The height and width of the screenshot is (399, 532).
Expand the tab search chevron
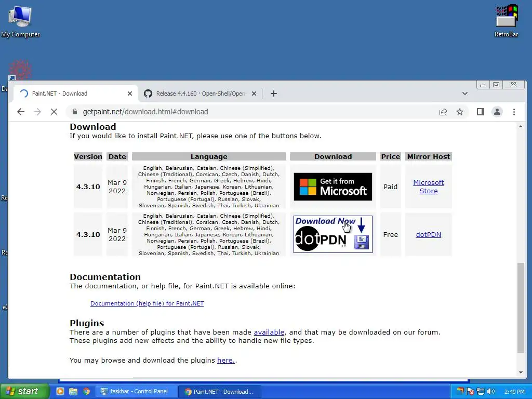click(465, 94)
